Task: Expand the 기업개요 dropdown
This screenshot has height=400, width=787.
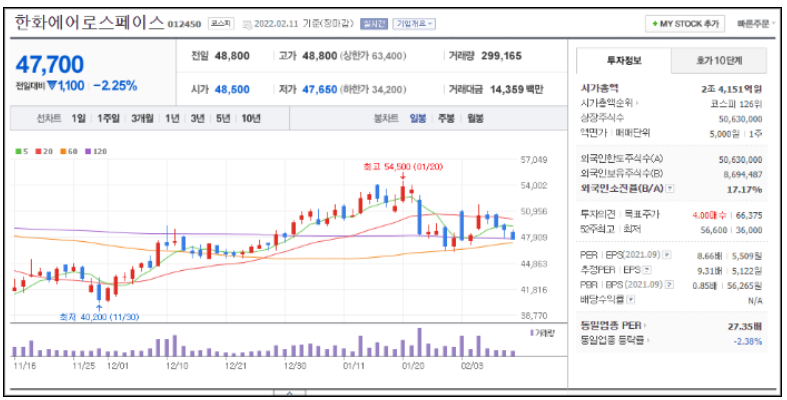Action: (x=414, y=24)
